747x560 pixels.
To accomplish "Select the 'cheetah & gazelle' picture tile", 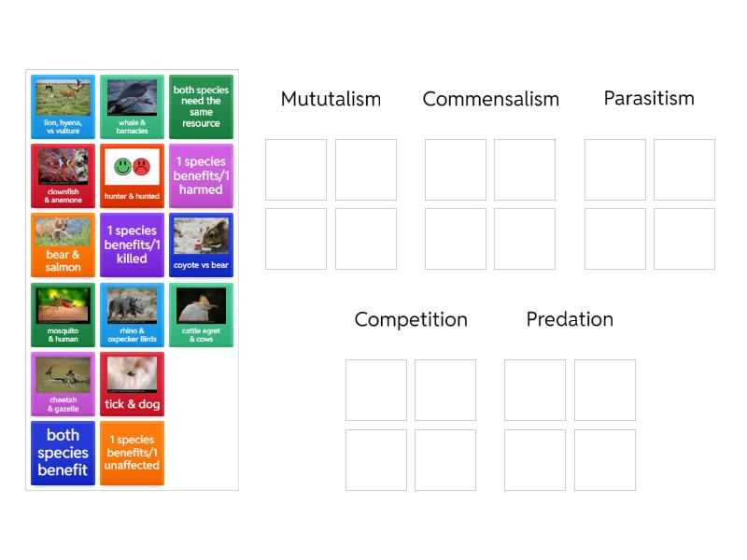I will tap(62, 383).
